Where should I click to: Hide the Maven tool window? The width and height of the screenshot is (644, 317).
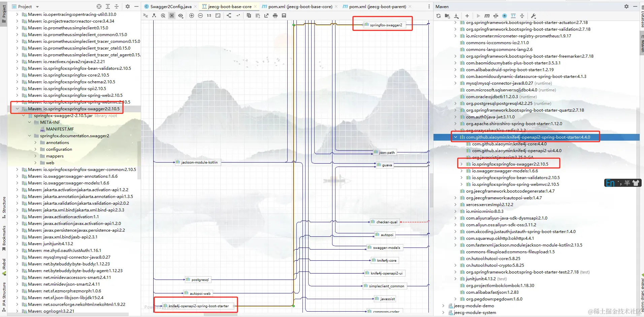click(x=635, y=6)
